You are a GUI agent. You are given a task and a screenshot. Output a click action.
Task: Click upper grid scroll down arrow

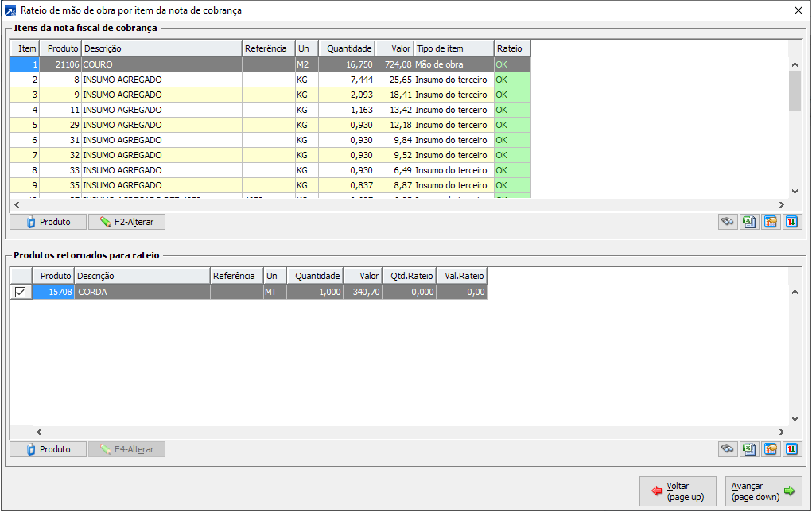(795, 192)
